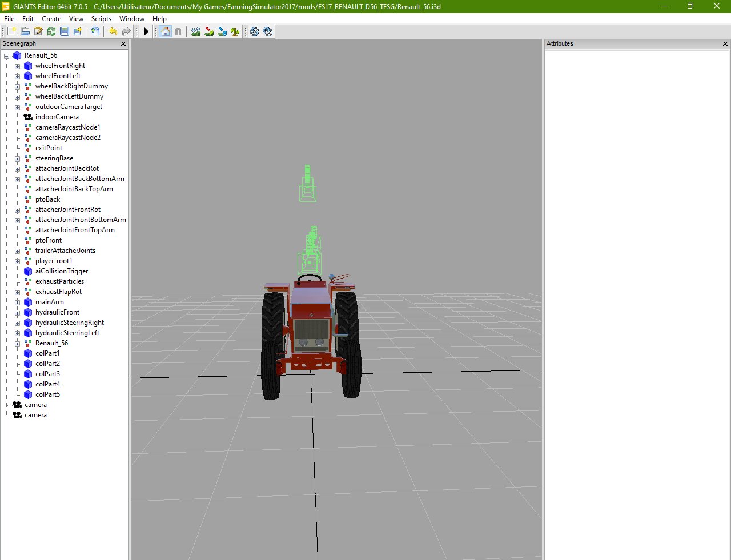Expand the trailerAttacherJoints node
This screenshot has height=560, width=731.
coord(18,251)
